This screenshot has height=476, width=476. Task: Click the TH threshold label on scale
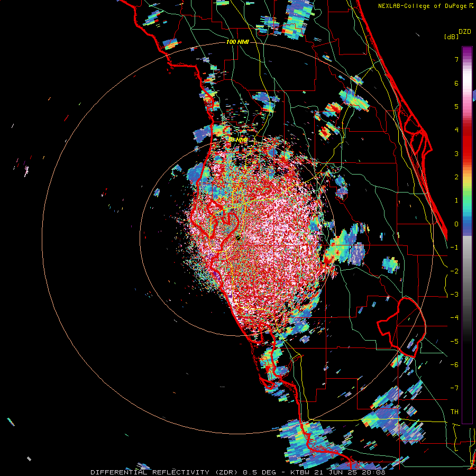(x=454, y=412)
